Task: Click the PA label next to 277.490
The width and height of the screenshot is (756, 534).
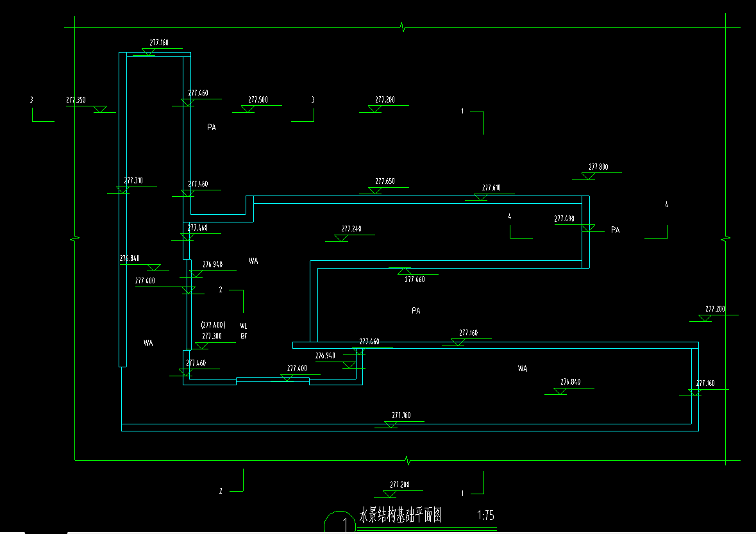Action: coord(615,230)
